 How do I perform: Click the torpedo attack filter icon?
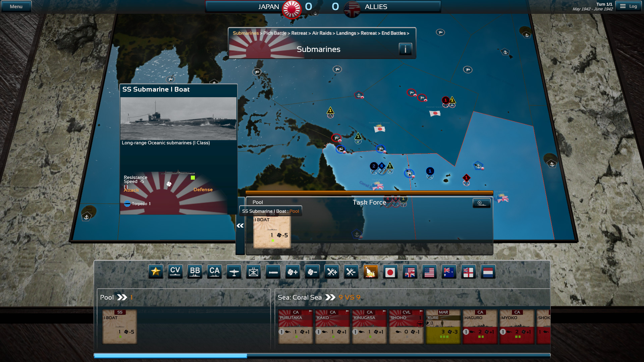tap(273, 272)
